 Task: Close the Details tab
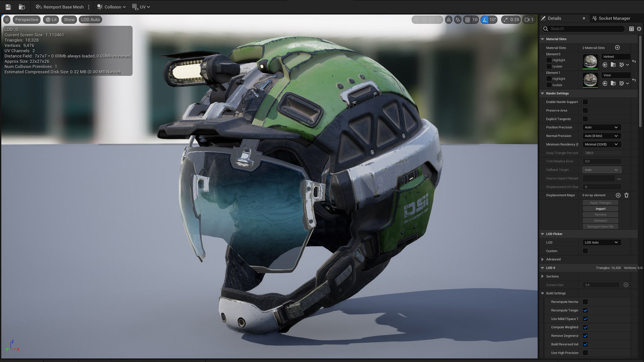[584, 18]
